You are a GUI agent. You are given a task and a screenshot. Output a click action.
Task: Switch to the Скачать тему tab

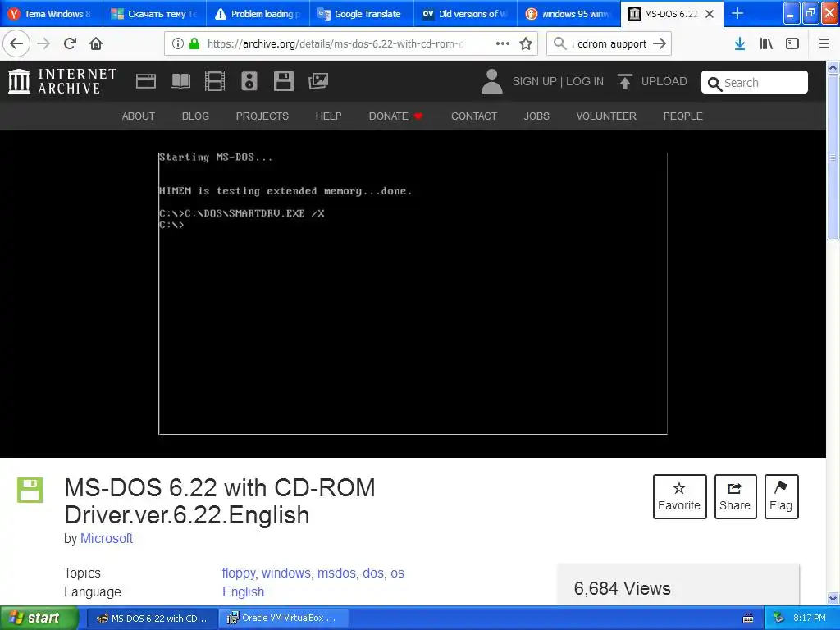tap(155, 14)
